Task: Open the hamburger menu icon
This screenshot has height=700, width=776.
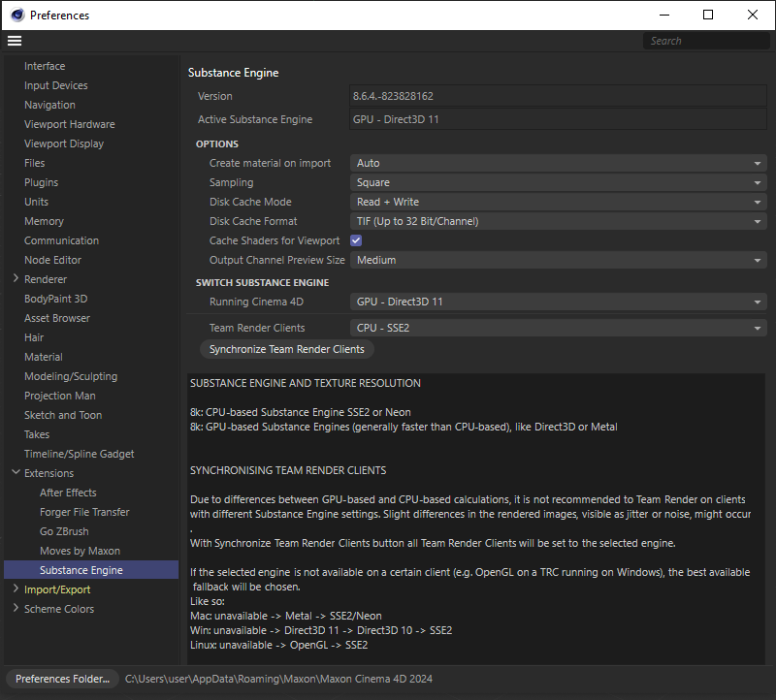Action: click(15, 41)
